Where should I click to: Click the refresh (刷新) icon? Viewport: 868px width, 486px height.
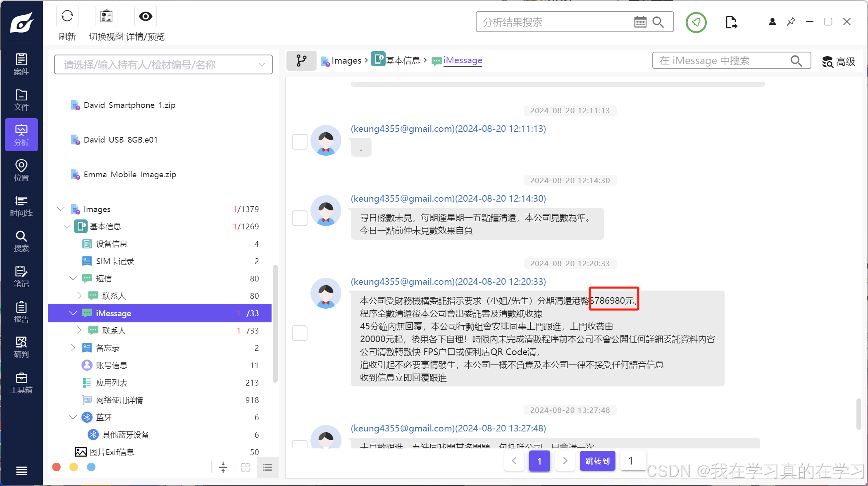(67, 17)
